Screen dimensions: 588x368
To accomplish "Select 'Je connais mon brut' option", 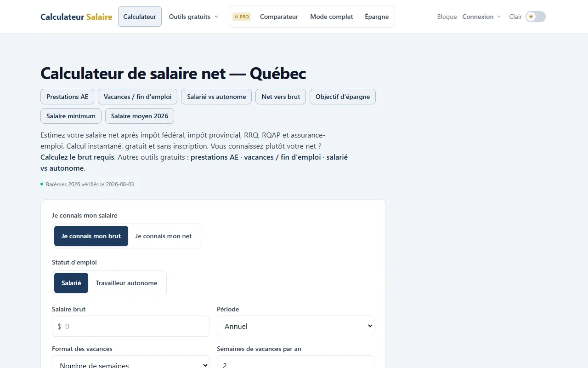I will pos(91,236).
